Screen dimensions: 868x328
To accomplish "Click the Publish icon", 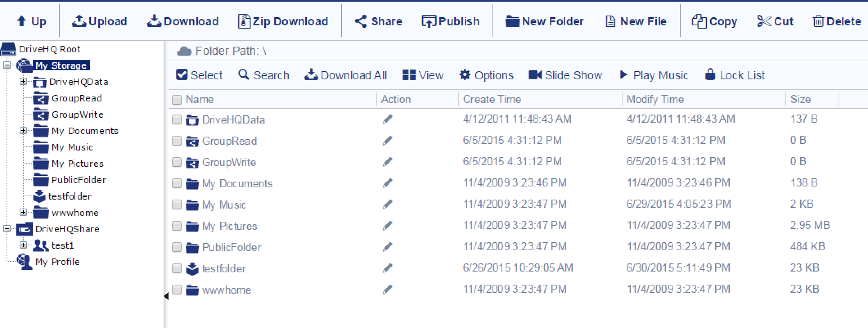I will click(x=450, y=21).
